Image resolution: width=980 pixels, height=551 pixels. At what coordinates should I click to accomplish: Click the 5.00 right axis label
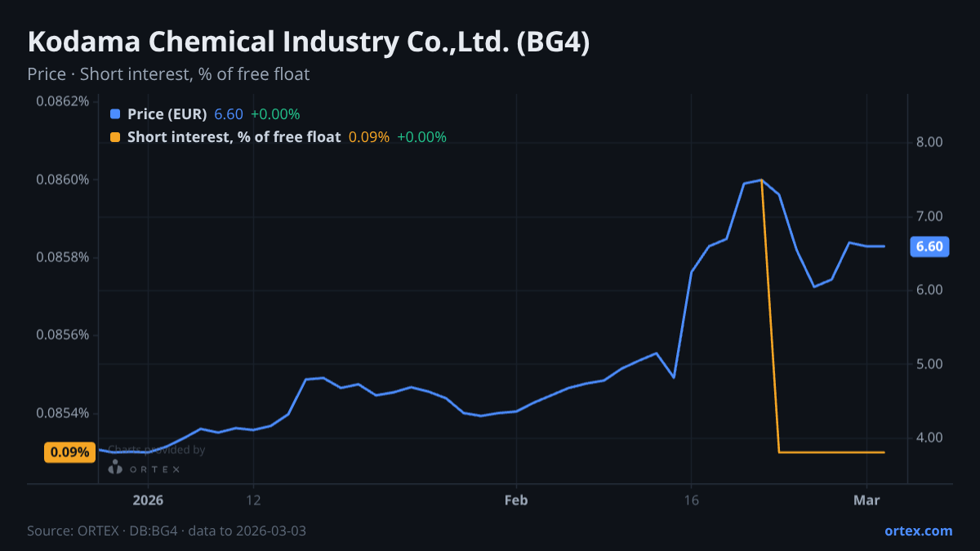click(930, 364)
